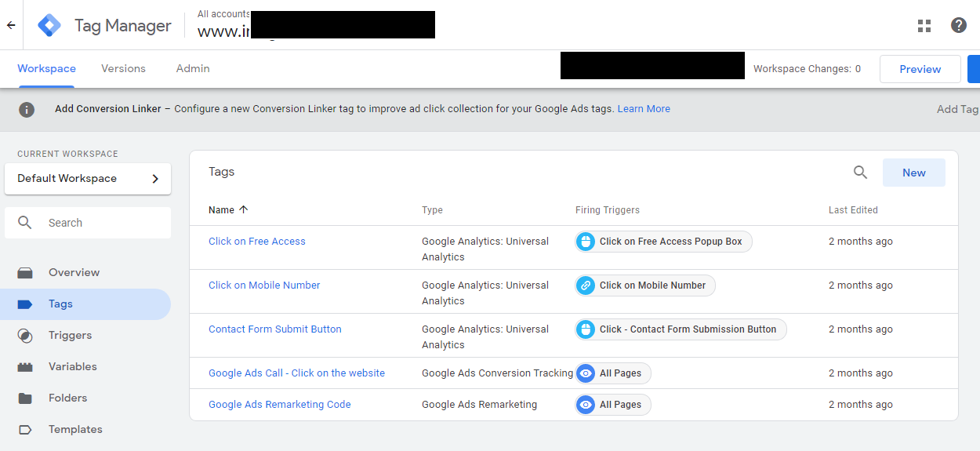
Task: Click the New tag button
Action: coord(913,173)
